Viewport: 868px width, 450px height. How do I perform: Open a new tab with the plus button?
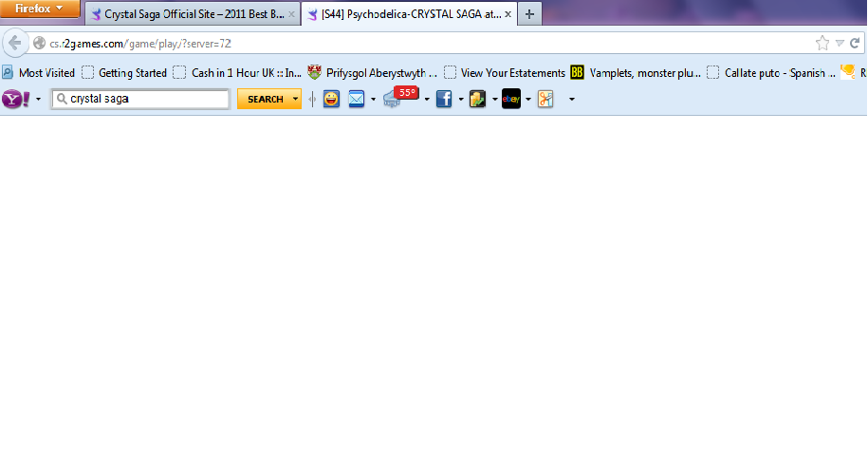tap(528, 14)
